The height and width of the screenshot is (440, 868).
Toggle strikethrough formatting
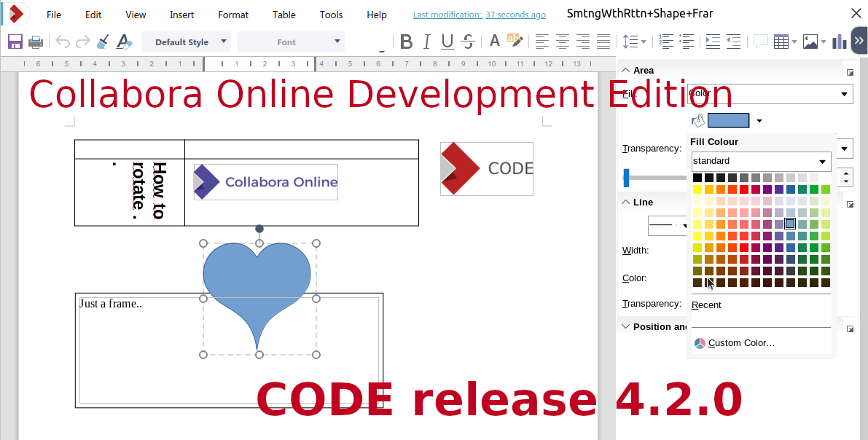point(469,42)
